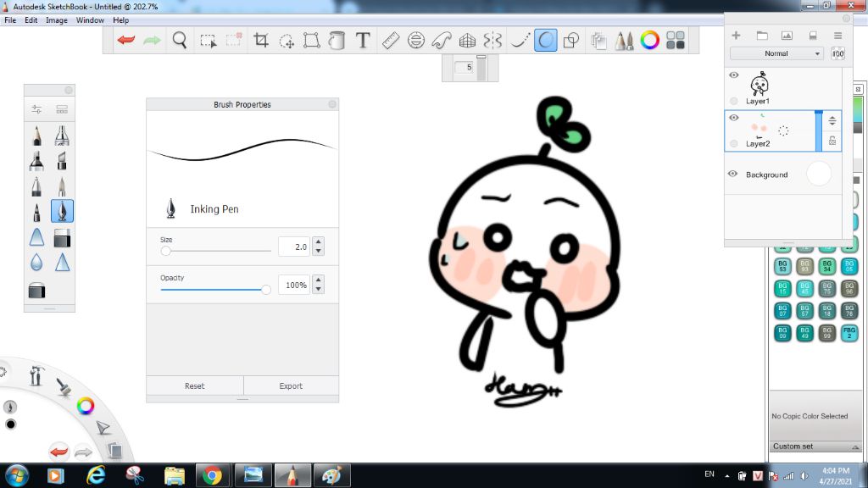
Task: Open the Help menu
Action: [x=120, y=20]
